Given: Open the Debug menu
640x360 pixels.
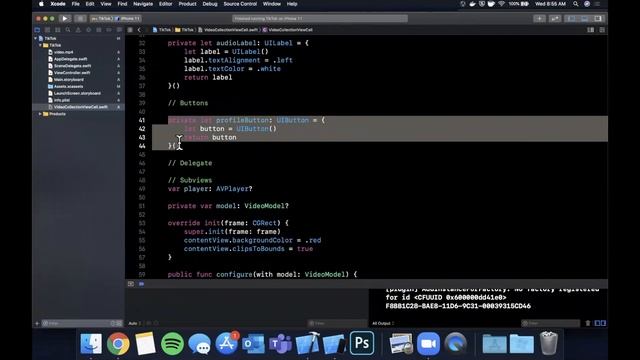Looking at the screenshot, I should pyautogui.click(x=210, y=4).
